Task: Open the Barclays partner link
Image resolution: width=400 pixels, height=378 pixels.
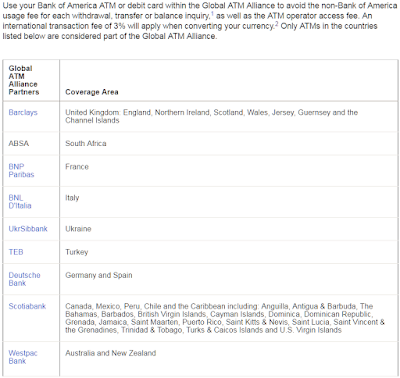Action: point(23,112)
